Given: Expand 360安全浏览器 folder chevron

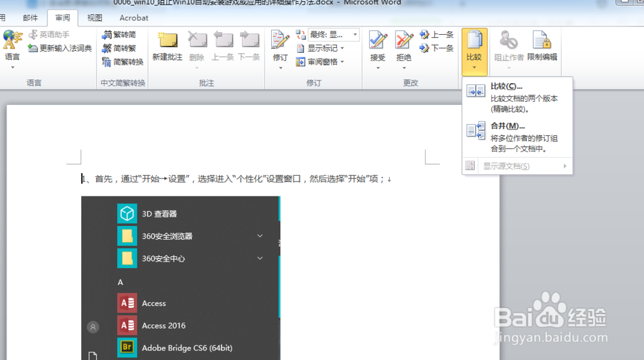Looking at the screenshot, I should [260, 236].
